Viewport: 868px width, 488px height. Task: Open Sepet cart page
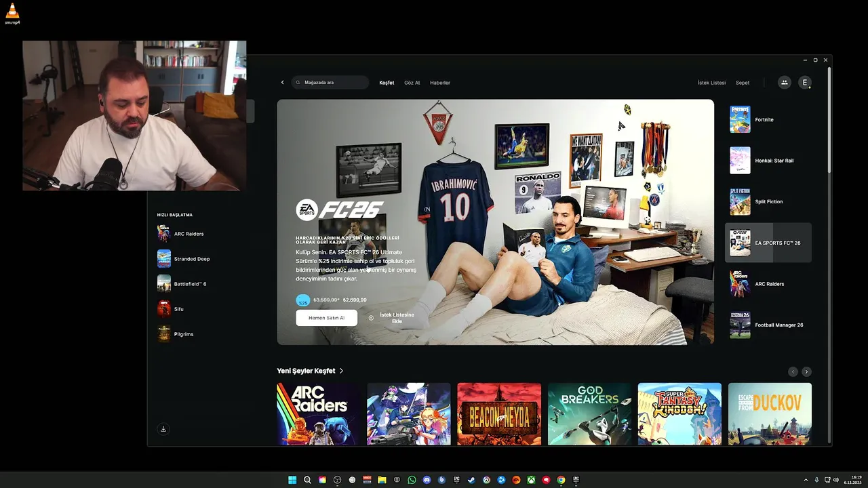[743, 83]
